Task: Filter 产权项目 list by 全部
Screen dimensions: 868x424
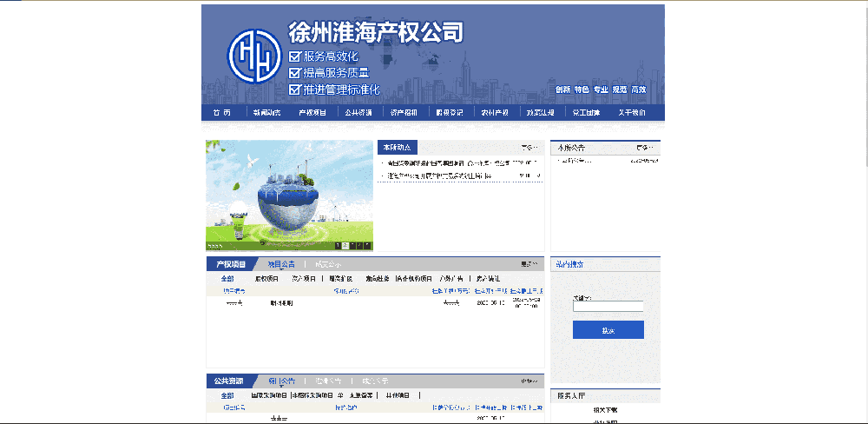Action: coord(227,279)
